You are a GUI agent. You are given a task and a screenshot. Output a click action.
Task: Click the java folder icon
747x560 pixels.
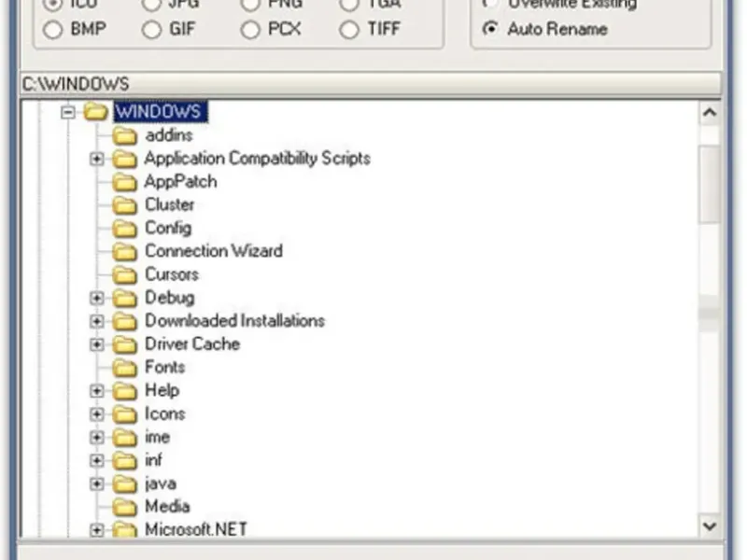[125, 483]
